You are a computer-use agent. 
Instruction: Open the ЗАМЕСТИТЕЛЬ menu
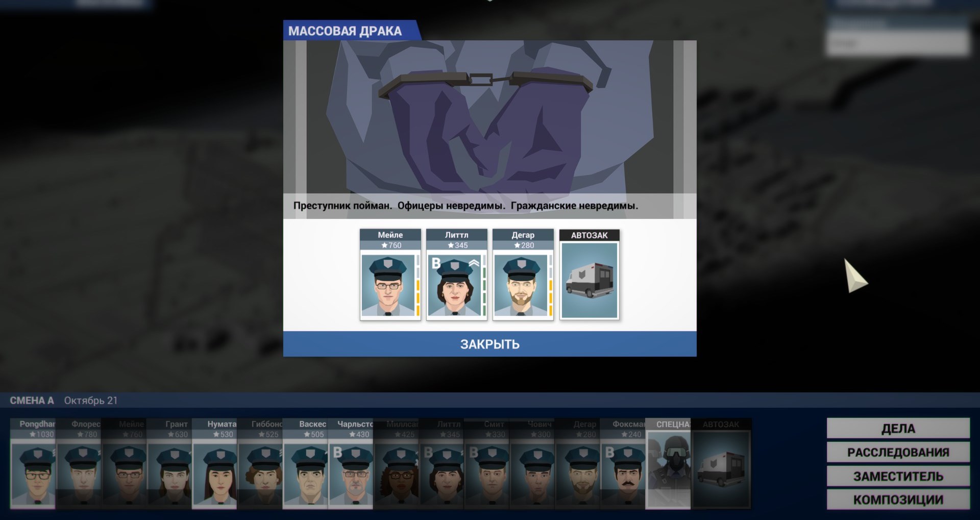click(x=898, y=476)
